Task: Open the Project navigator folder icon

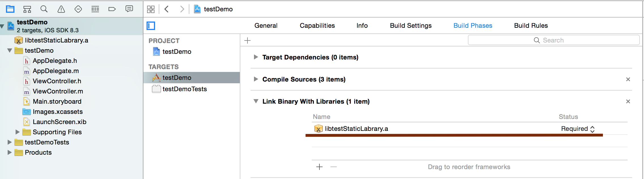Action: click(x=10, y=9)
